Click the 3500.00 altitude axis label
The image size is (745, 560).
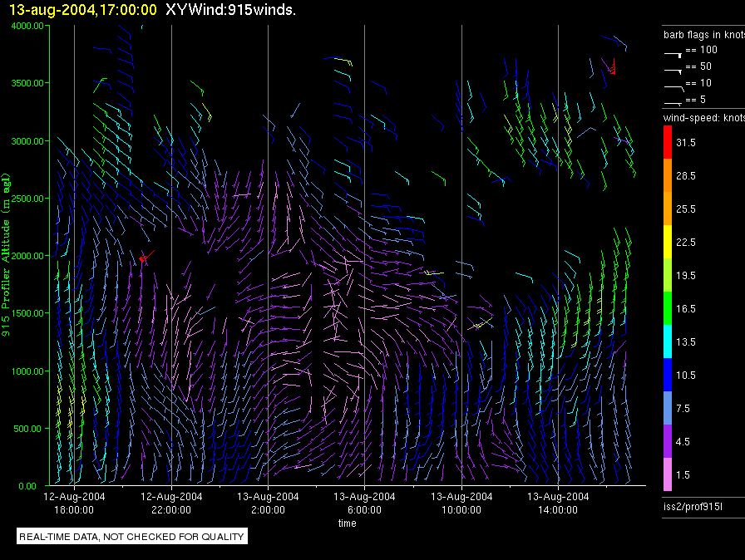coord(27,83)
